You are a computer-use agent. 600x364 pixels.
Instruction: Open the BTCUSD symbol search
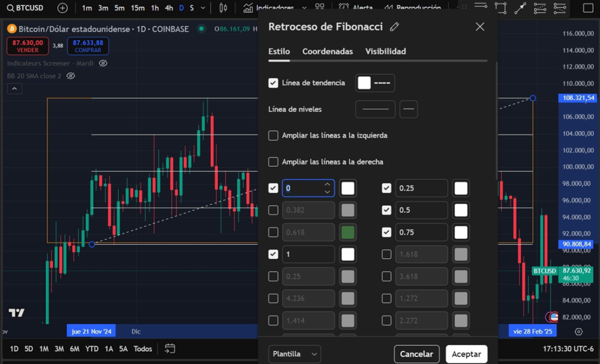pyautogui.click(x=25, y=8)
